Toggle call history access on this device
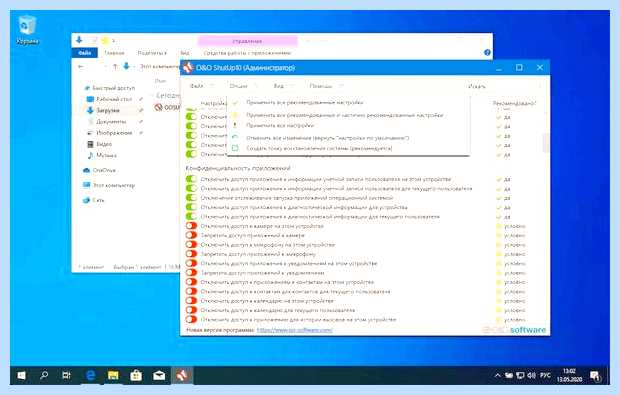Screen dimensions: 620x395 (x=191, y=319)
